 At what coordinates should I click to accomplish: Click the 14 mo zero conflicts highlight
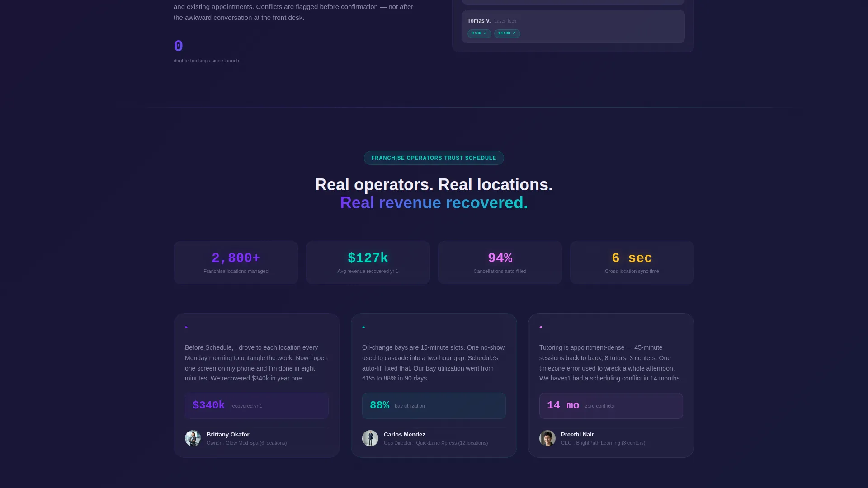(611, 406)
